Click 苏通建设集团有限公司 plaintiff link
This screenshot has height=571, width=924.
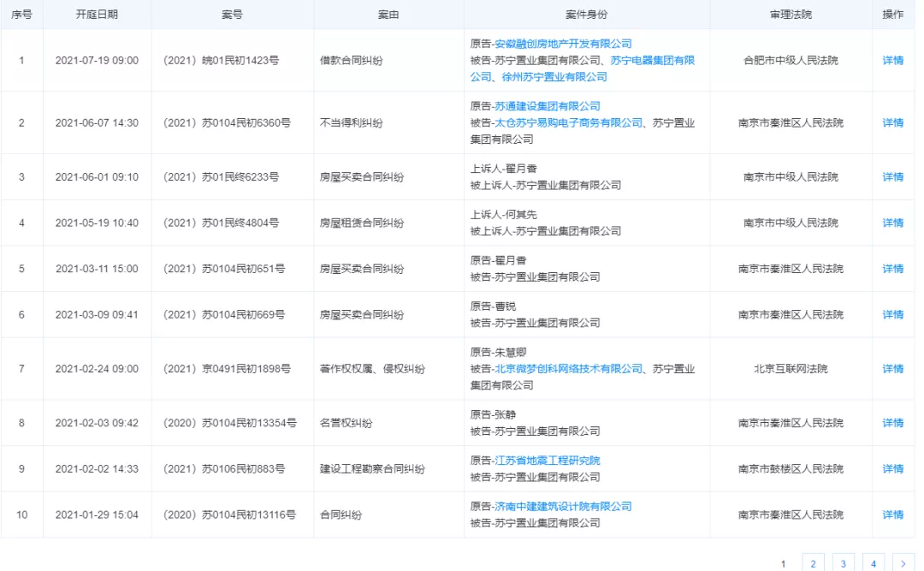pos(548,106)
